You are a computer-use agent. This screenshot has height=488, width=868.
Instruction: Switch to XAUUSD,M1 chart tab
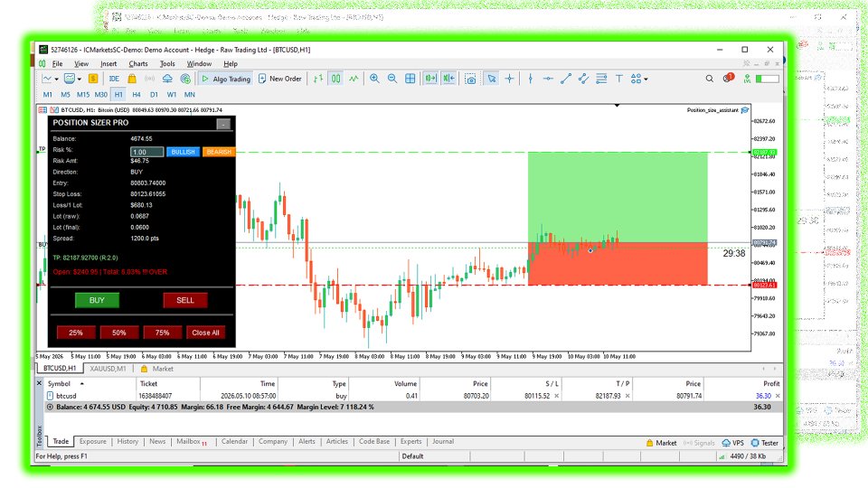[108, 369]
